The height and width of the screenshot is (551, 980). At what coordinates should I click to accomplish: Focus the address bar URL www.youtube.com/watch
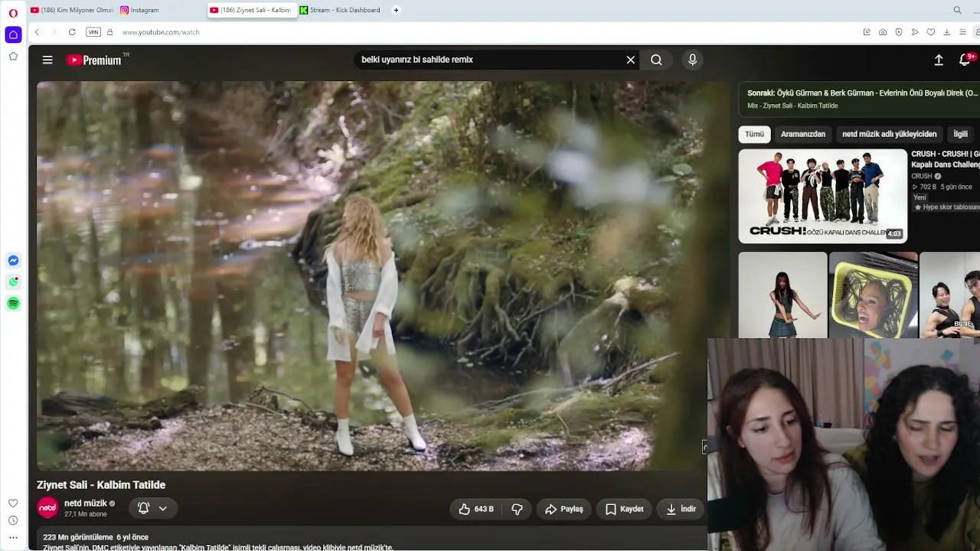coord(161,32)
